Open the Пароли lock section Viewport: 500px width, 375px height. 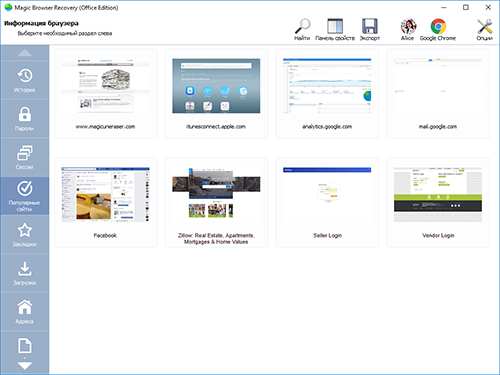[x=25, y=119]
